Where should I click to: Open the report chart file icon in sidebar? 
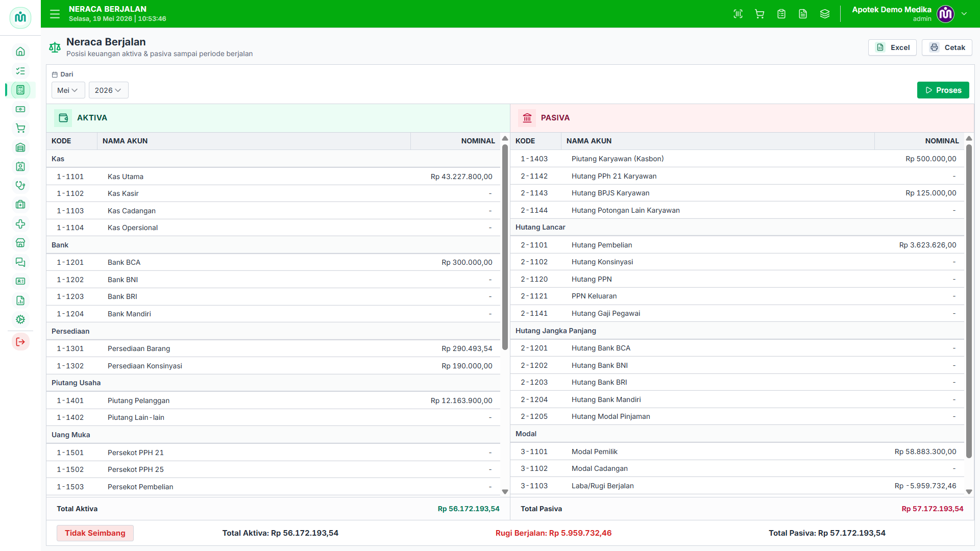coord(20,300)
